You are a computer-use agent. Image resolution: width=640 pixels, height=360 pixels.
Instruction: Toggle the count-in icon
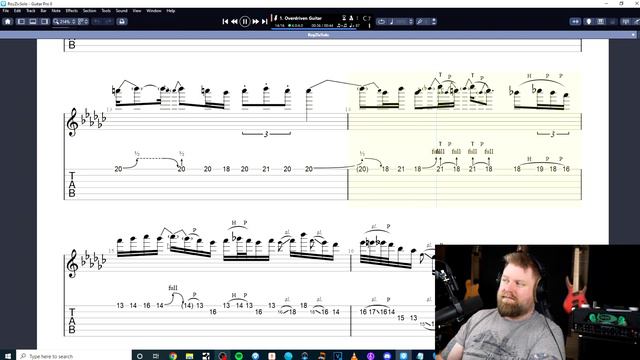pyautogui.click(x=344, y=18)
